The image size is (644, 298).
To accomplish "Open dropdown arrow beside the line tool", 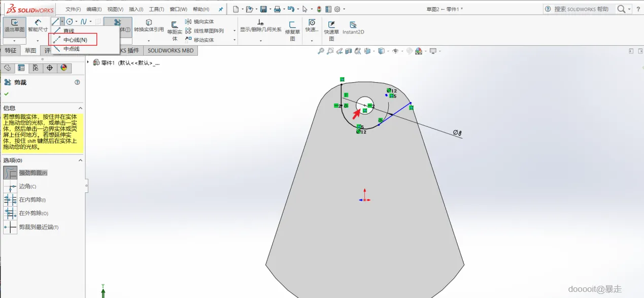I will (x=62, y=22).
